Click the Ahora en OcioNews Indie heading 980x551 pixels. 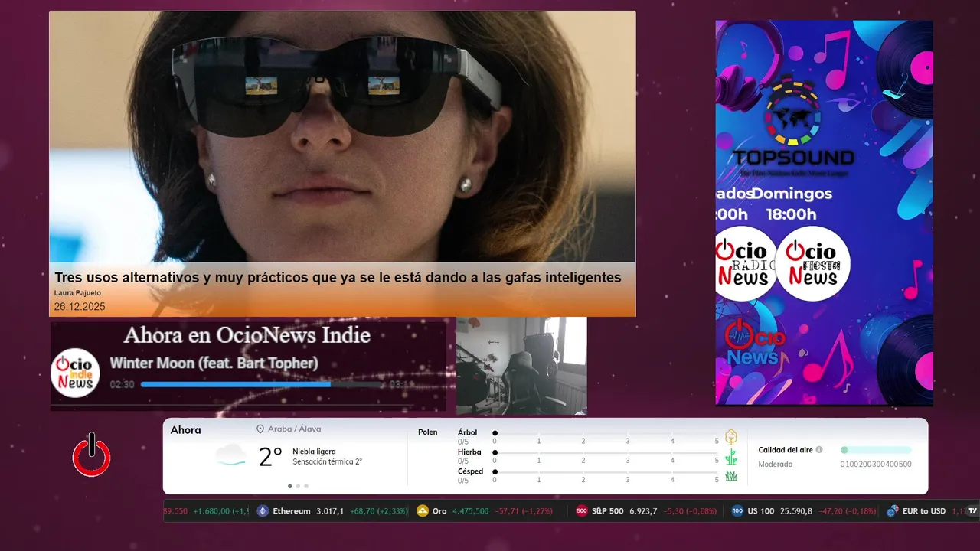[x=247, y=335]
